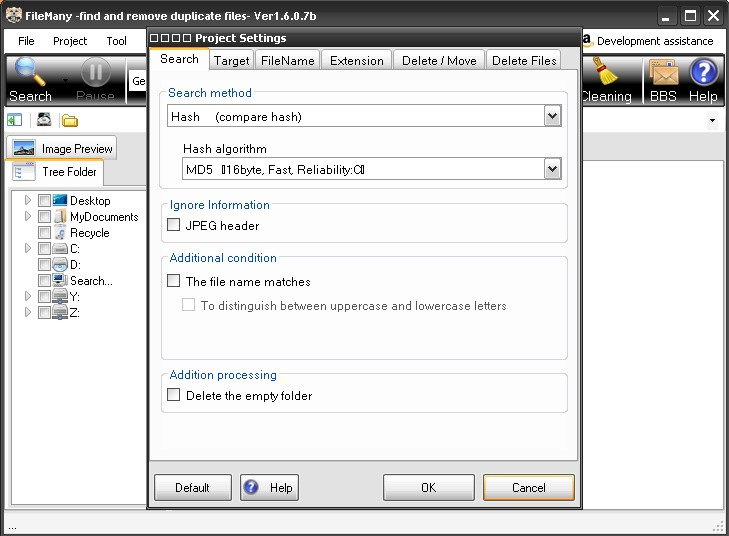The image size is (729, 536).
Task: Open the Hash algorithm dropdown
Action: (552, 169)
